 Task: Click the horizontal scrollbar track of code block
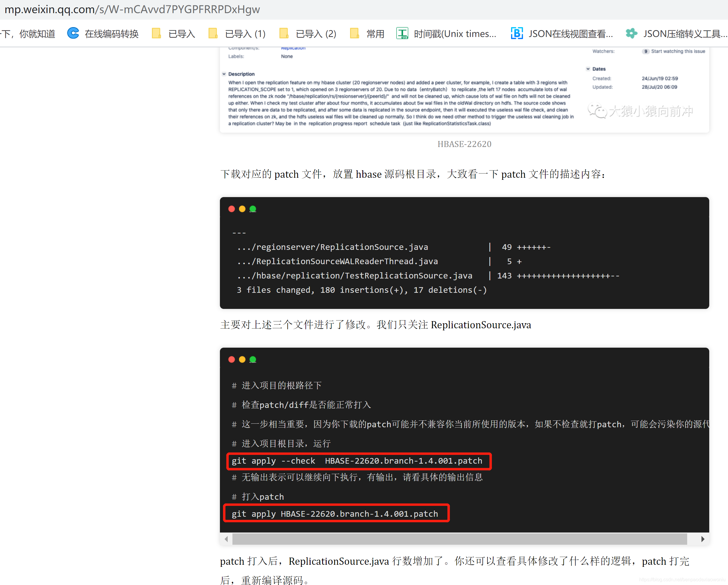(x=459, y=539)
